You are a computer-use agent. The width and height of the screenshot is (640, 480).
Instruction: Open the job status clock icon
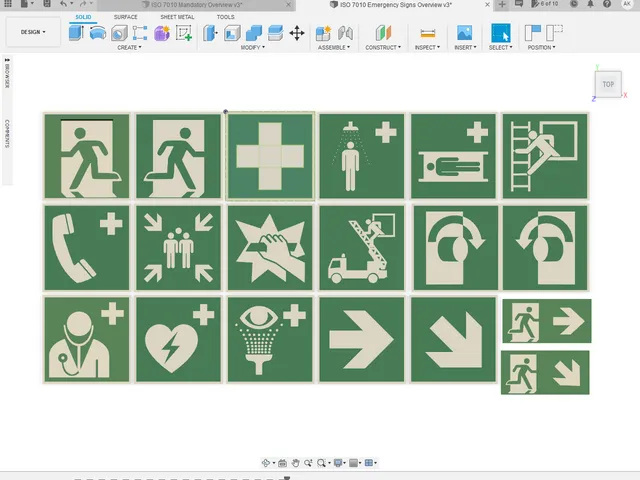coord(574,4)
